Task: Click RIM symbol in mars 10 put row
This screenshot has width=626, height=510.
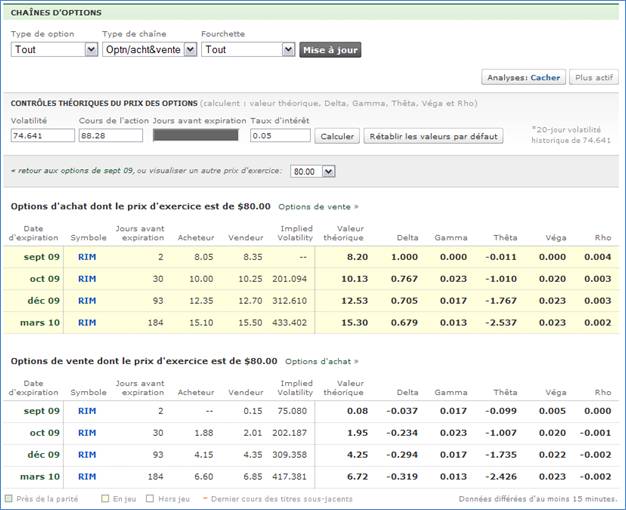Action: pyautogui.click(x=87, y=477)
